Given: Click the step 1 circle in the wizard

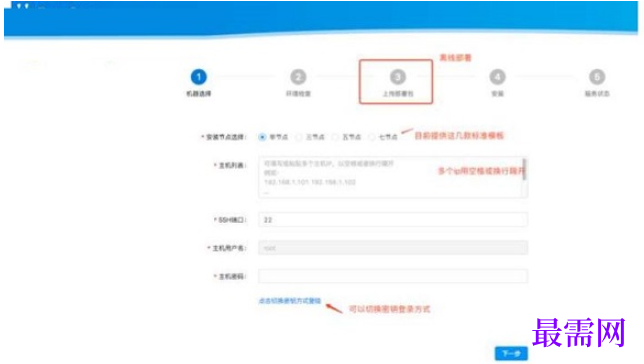Looking at the screenshot, I should [199, 77].
